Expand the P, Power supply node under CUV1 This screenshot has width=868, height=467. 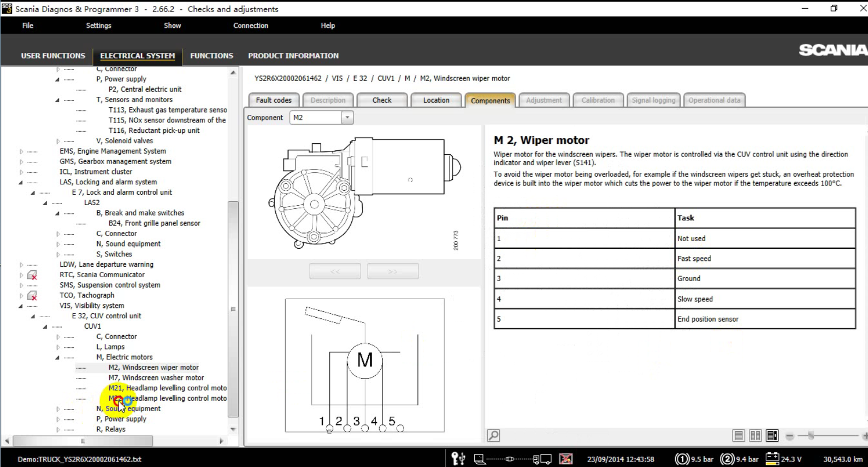click(58, 419)
